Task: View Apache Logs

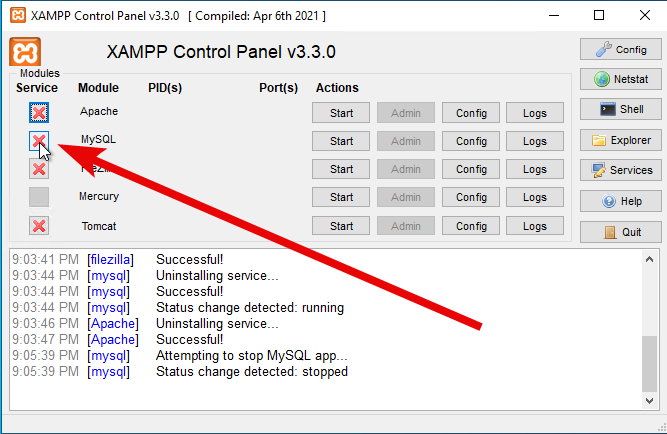Action: tap(535, 113)
